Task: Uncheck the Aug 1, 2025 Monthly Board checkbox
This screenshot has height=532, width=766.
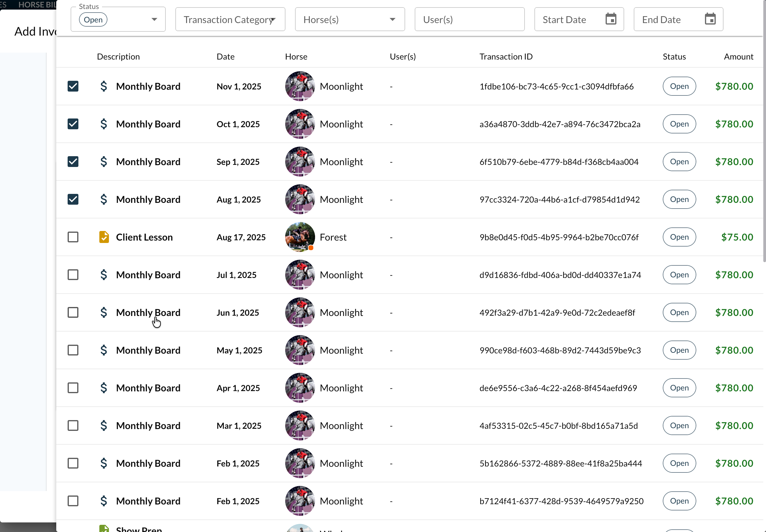Action: pos(73,199)
